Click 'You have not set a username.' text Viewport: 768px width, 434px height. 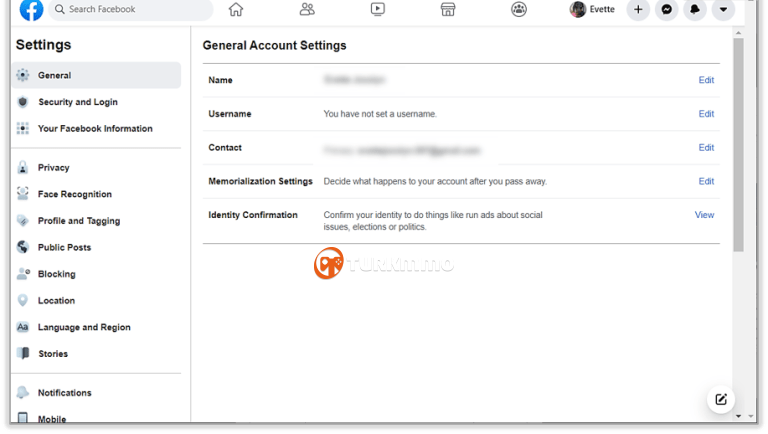pyautogui.click(x=380, y=114)
